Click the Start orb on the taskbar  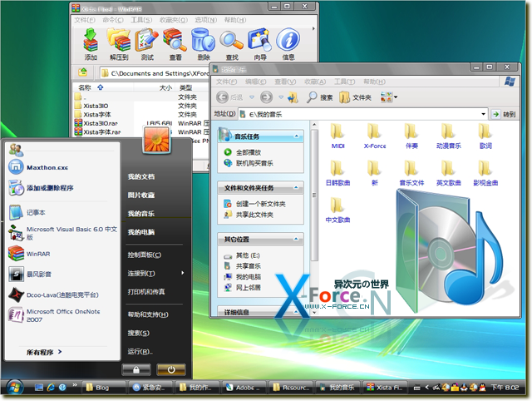point(14,387)
